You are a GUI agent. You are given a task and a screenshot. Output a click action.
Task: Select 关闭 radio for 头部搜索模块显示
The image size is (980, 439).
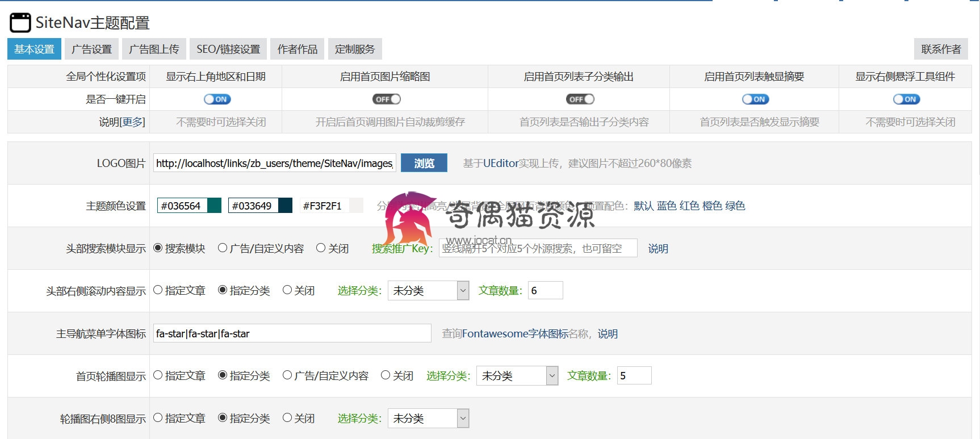click(321, 248)
